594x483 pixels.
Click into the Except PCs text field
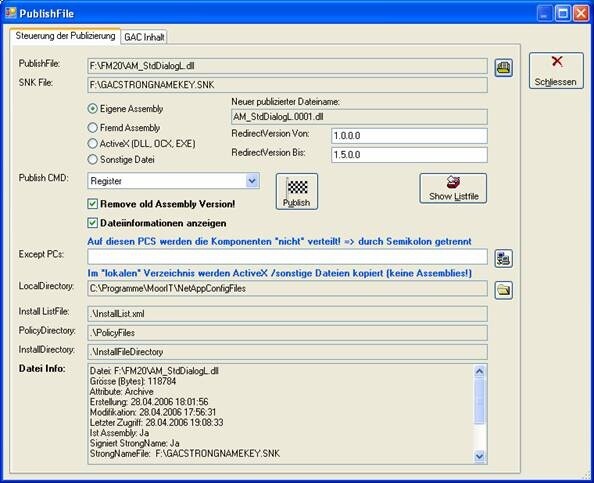[x=287, y=257]
